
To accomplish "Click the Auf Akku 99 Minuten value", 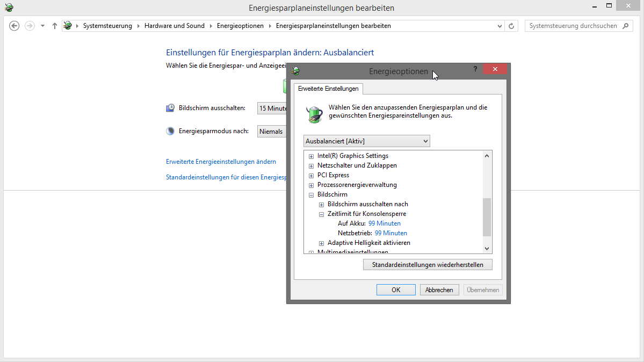I will [384, 223].
